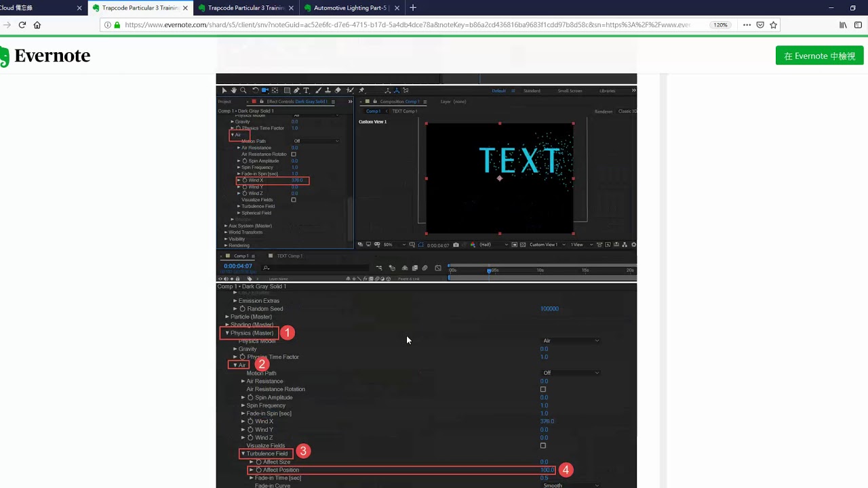Open the Physics Model dropdown showing Air
The image size is (868, 488).
[571, 341]
